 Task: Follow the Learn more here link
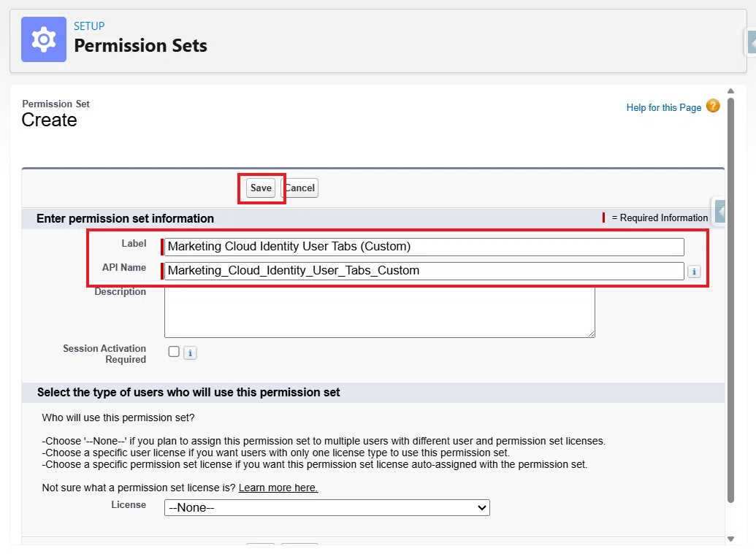(x=278, y=488)
